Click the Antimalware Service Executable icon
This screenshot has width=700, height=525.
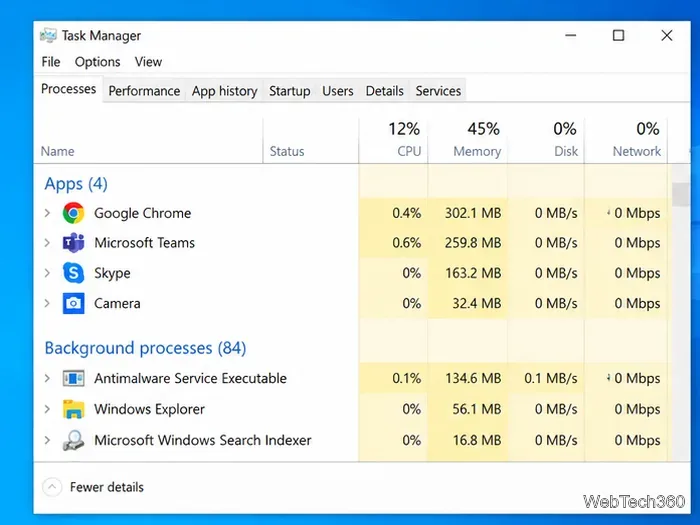[74, 379]
